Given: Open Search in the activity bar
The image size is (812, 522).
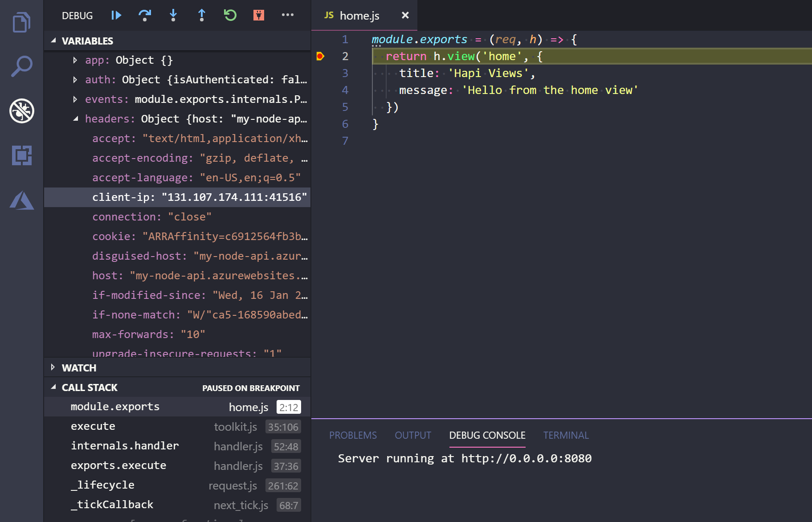Looking at the screenshot, I should 21,65.
